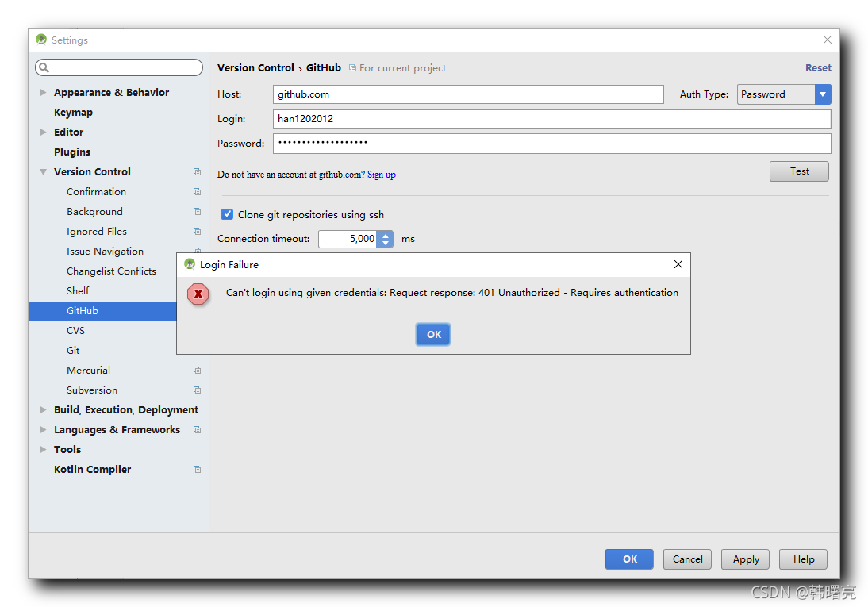Click the project-scope icon beside Confirmation

coord(197,192)
